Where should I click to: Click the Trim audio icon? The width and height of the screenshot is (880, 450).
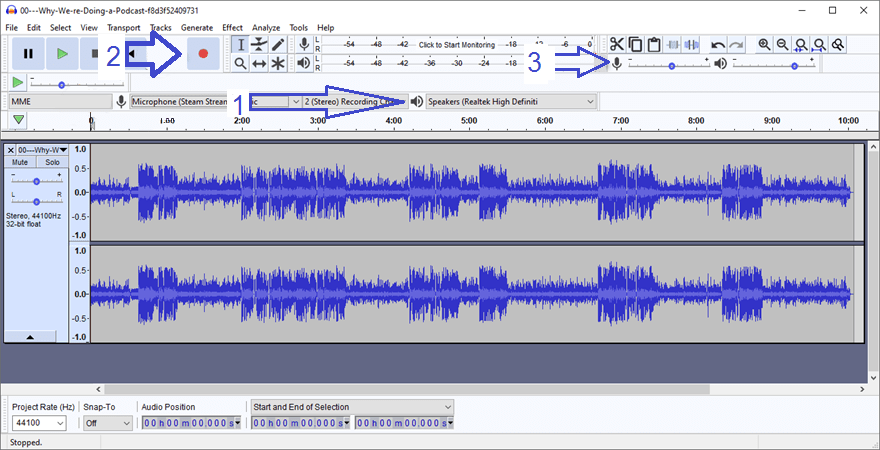tap(672, 44)
